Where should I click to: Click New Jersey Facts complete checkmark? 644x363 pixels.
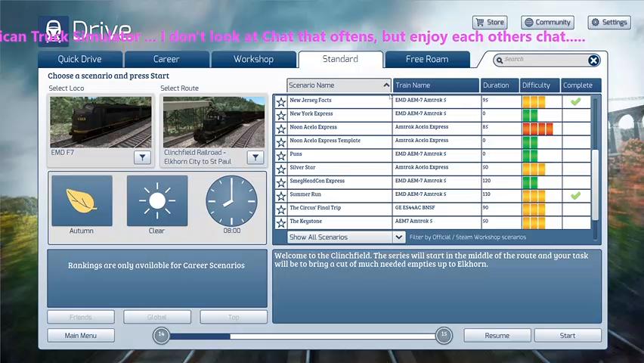click(x=576, y=101)
